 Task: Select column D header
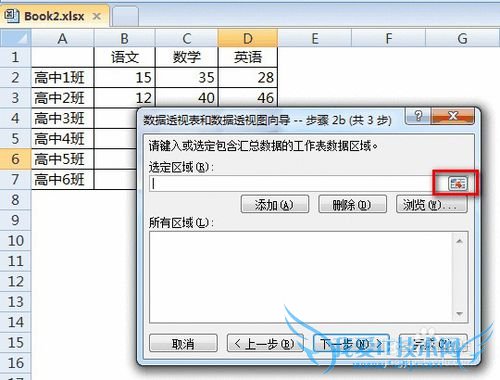click(x=248, y=38)
